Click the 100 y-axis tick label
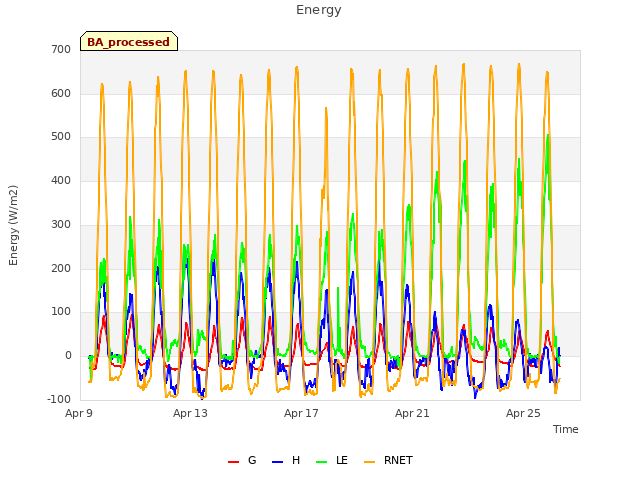This screenshot has width=640, height=480. pyautogui.click(x=61, y=311)
